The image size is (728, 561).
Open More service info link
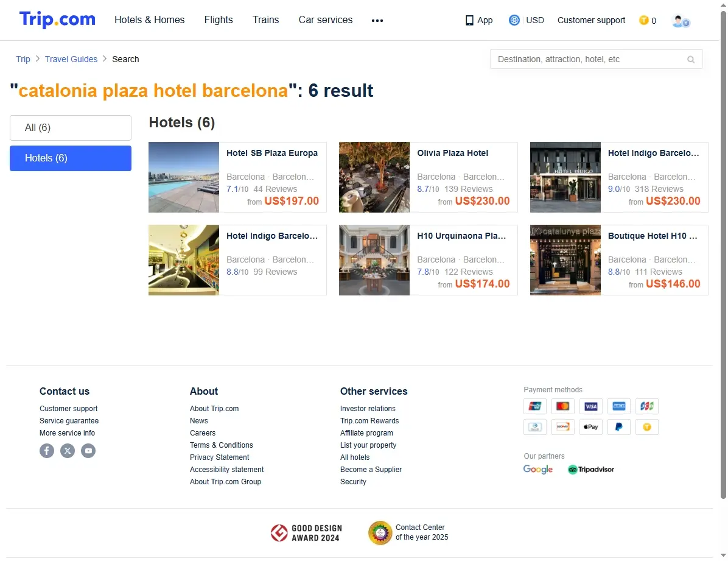pyautogui.click(x=68, y=433)
